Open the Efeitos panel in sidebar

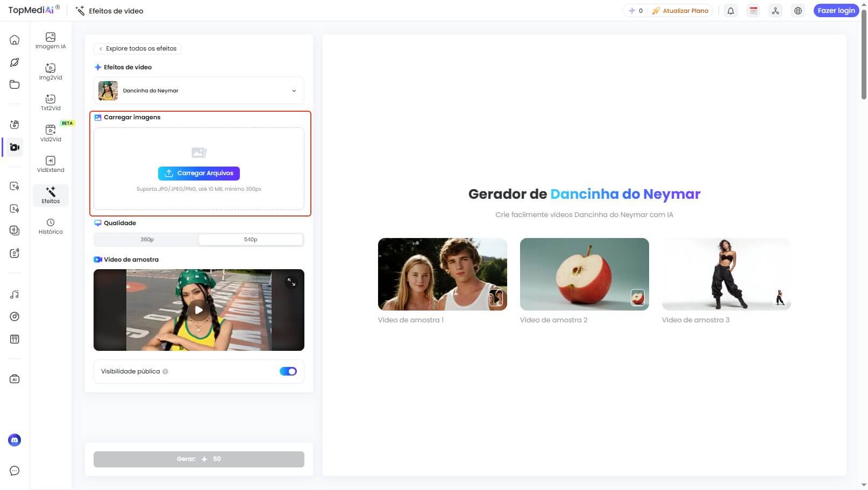[x=50, y=194]
